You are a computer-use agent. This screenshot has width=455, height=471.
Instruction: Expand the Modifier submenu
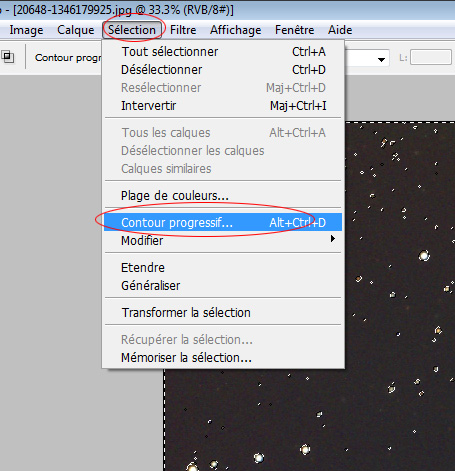[223, 240]
